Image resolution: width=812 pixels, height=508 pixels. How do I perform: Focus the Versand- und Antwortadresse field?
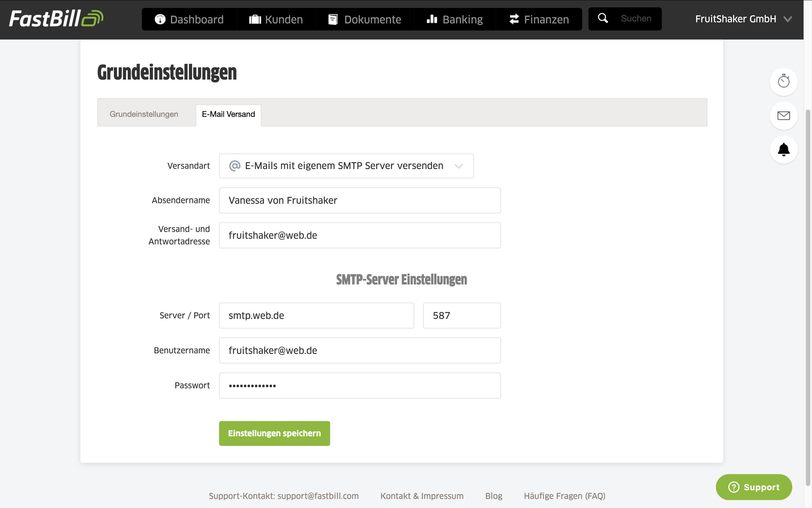[x=360, y=235]
